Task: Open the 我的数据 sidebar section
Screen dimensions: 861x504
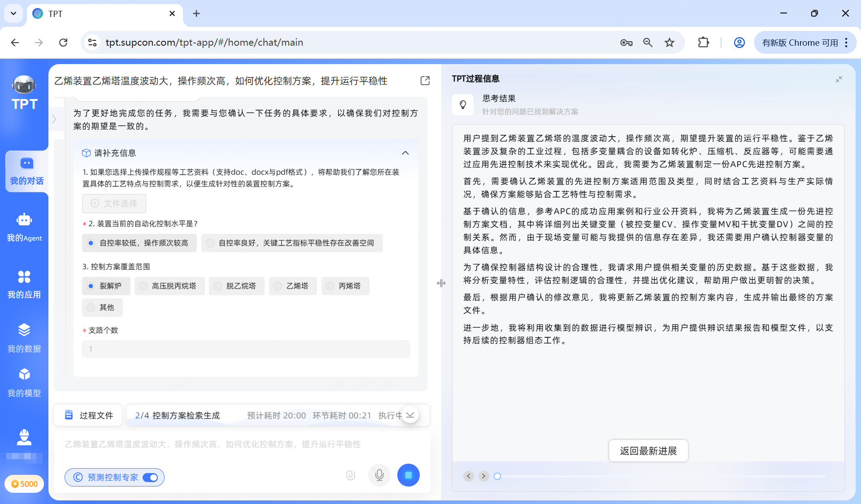Action: click(x=24, y=337)
